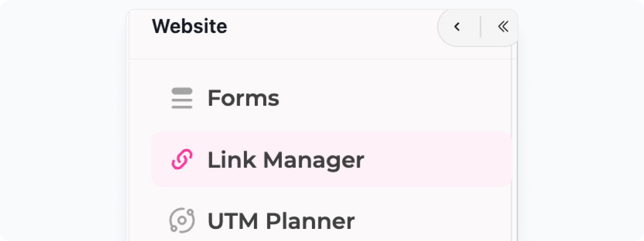Click the double left chevron icon
Screen dimensions: 644x241
503,27
